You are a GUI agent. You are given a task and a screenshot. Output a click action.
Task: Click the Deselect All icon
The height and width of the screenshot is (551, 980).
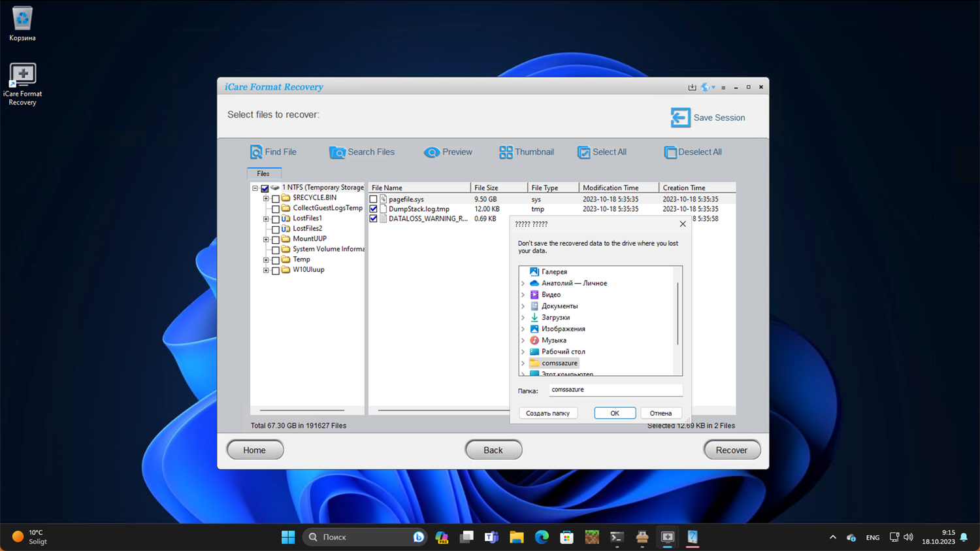pyautogui.click(x=670, y=152)
